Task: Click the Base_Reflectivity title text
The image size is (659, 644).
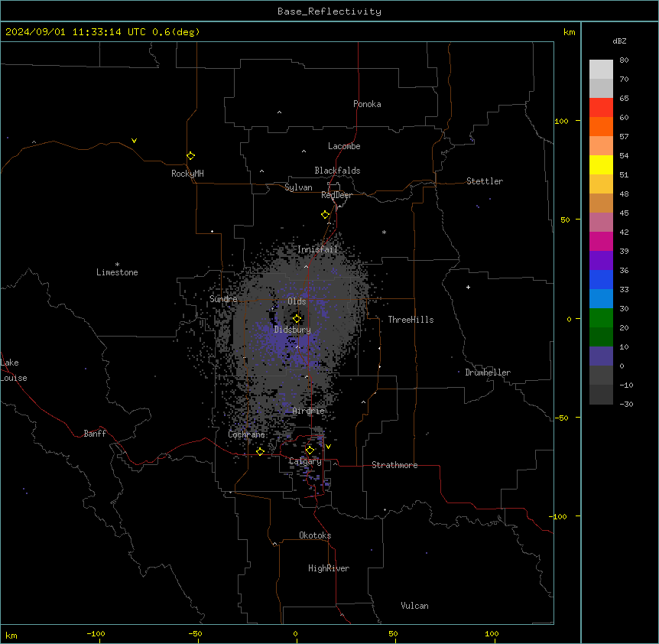Action: 329,11
